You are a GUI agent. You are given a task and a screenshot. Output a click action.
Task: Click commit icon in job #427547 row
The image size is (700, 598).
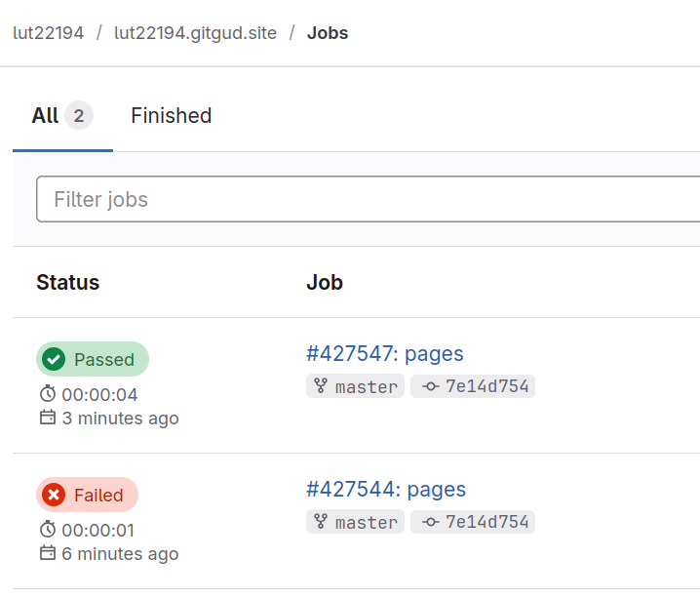tap(430, 386)
